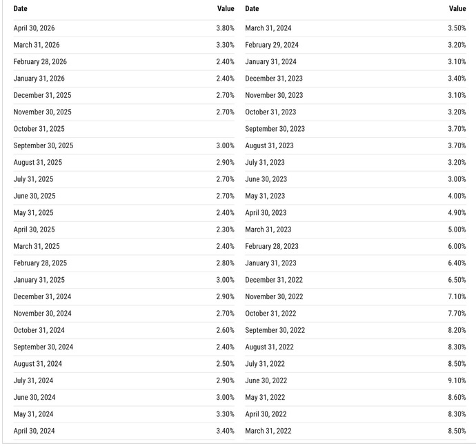The height and width of the screenshot is (448, 476).
Task: Click the 9.10% value for June 2022
Action: 457,380
